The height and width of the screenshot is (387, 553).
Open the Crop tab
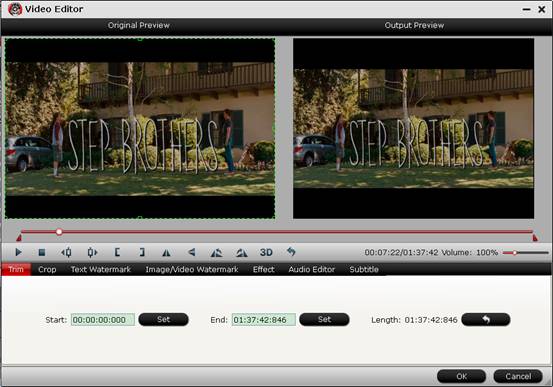[x=47, y=269]
